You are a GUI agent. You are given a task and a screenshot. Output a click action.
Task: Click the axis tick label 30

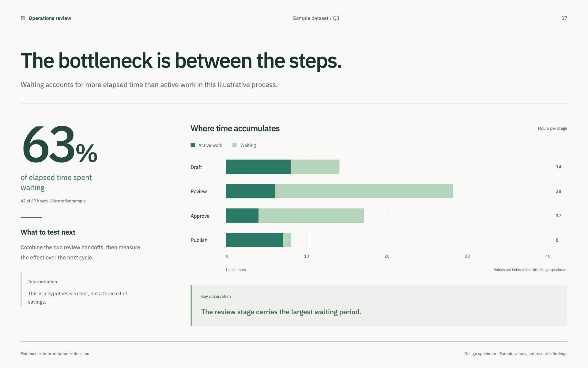pos(467,256)
